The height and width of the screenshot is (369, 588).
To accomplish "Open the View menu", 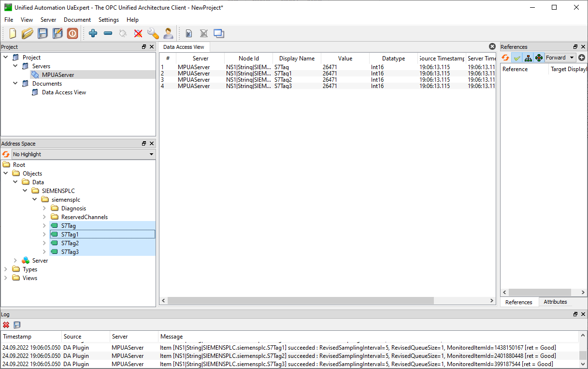I will pos(27,20).
